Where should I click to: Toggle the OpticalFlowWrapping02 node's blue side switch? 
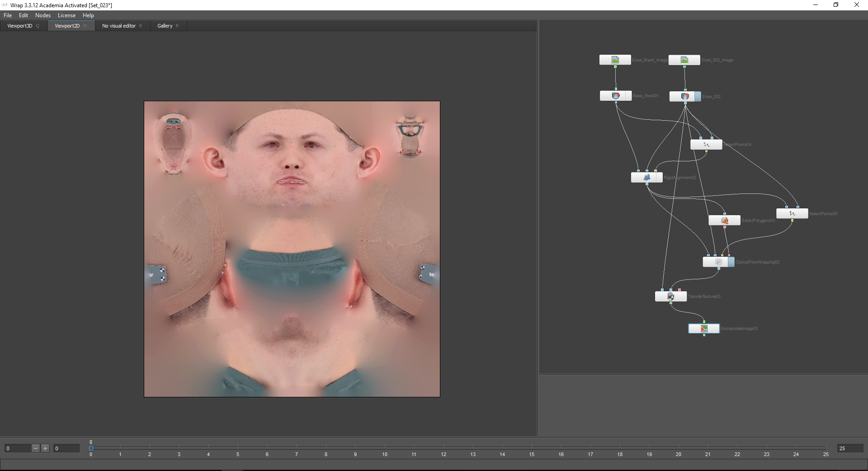tap(731, 262)
